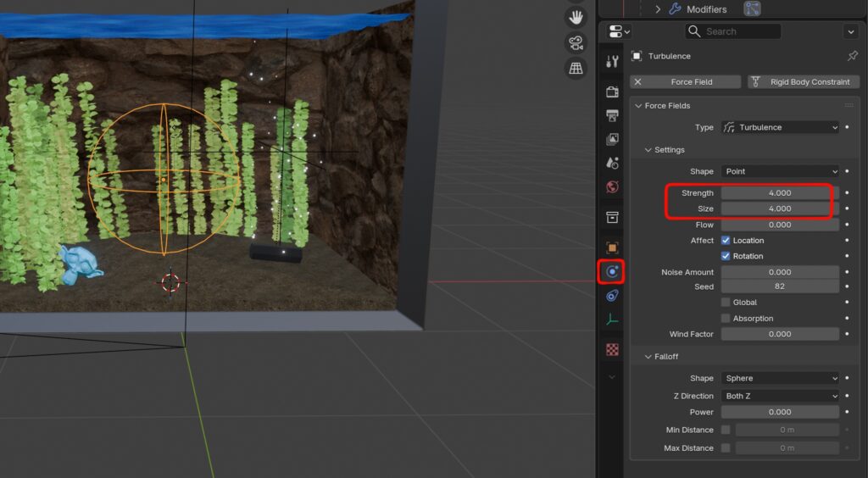
Task: Open the Physics properties tab
Action: [612, 272]
